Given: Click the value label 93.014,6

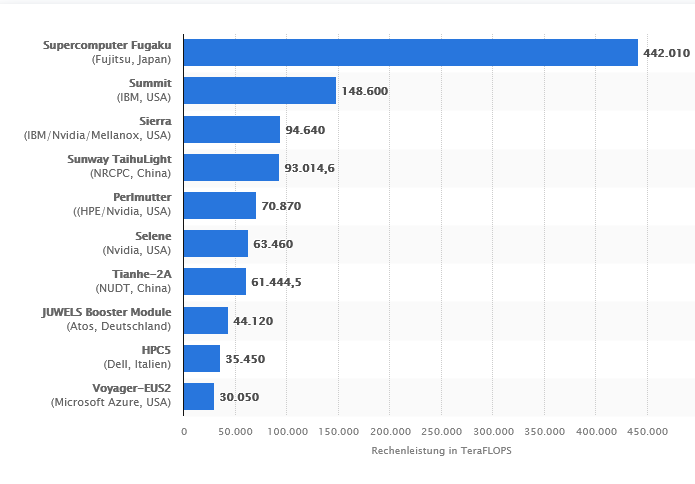Looking at the screenshot, I should point(309,168).
